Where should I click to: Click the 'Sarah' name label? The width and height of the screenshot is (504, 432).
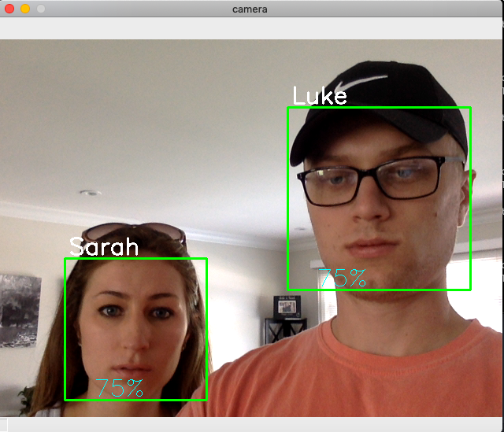click(x=104, y=246)
